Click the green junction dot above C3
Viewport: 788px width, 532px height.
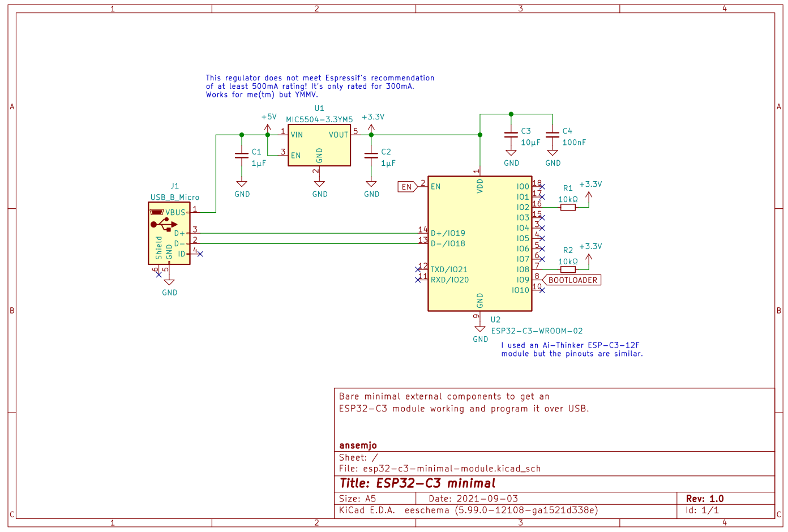(x=511, y=114)
